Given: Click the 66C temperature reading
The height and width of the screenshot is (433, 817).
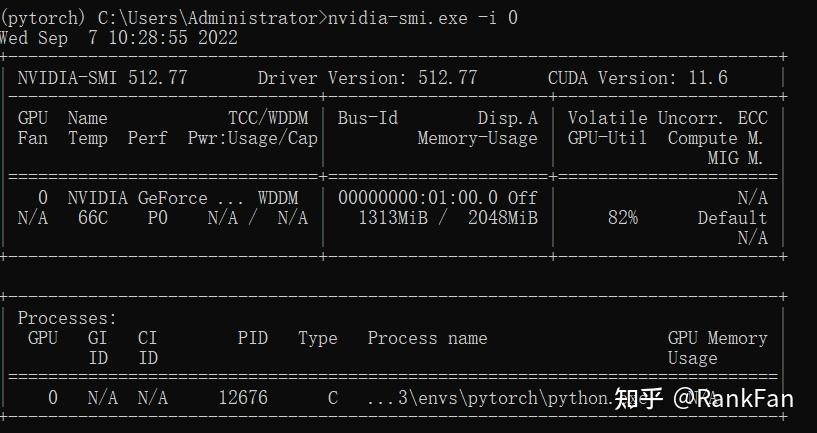Looking at the screenshot, I should (x=93, y=218).
